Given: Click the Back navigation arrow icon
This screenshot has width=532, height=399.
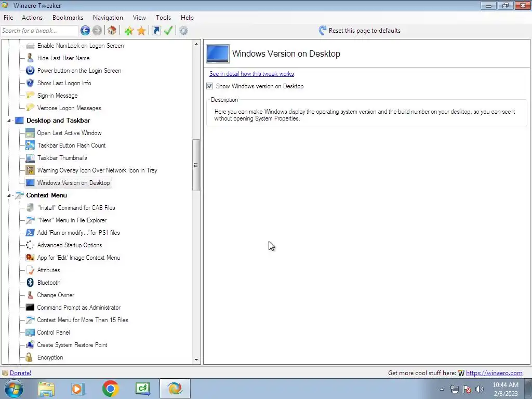Looking at the screenshot, I should point(85,31).
